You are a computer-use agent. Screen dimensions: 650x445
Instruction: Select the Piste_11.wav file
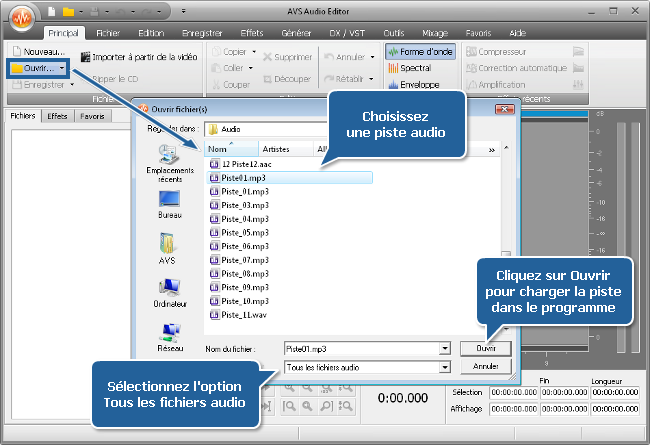[244, 315]
